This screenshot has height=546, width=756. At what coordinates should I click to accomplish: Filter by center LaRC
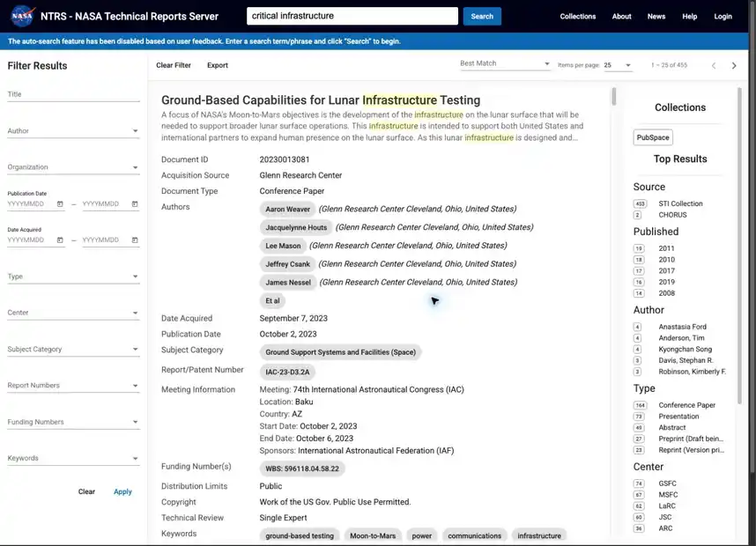click(667, 506)
